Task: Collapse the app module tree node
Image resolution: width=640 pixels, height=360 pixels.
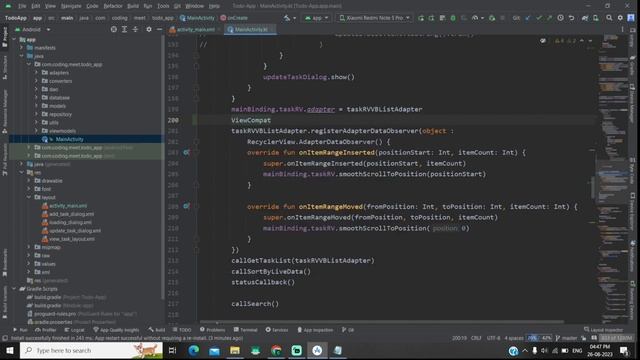Action: coord(14,40)
